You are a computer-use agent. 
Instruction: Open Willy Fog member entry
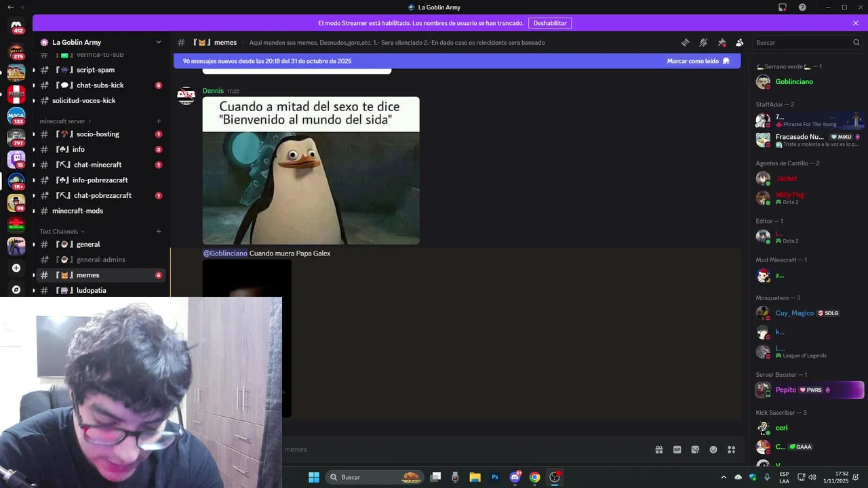[x=808, y=198]
